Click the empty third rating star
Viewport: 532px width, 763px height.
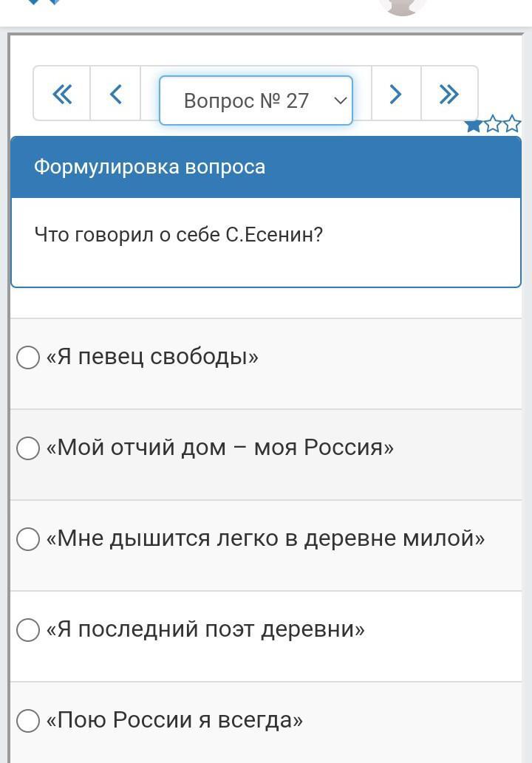pyautogui.click(x=512, y=125)
